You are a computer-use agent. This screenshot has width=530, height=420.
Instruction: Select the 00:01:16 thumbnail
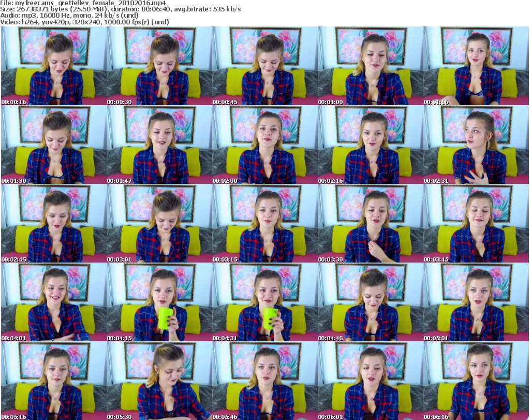476,66
